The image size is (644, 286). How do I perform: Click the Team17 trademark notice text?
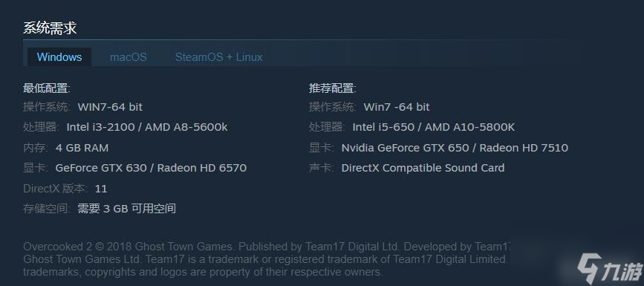pos(327,259)
